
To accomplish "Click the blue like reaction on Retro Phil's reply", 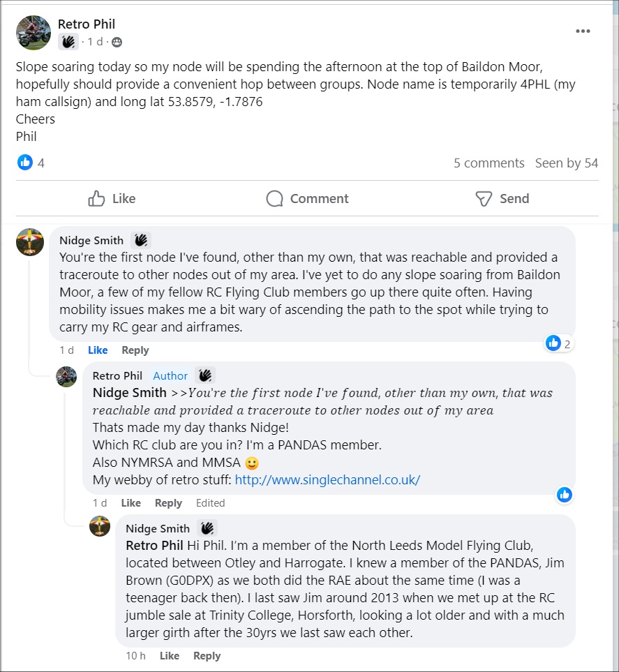I will tap(565, 495).
